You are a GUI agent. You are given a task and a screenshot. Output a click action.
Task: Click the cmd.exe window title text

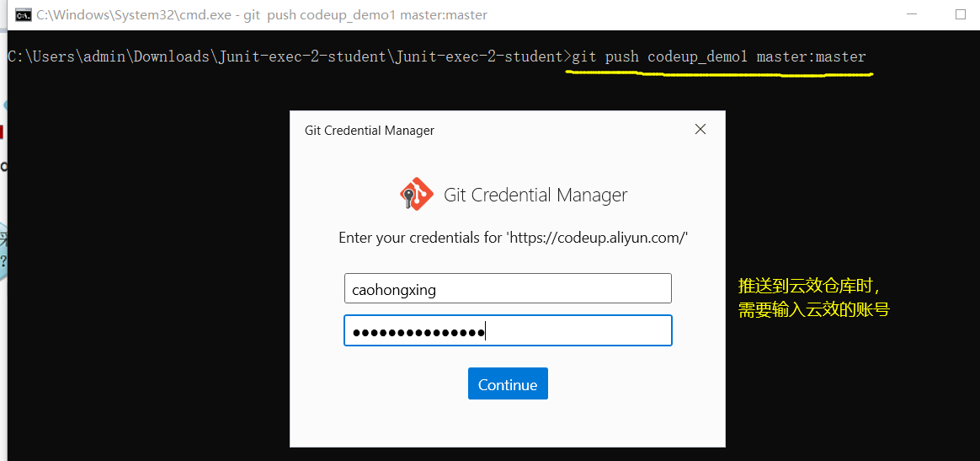point(262,15)
